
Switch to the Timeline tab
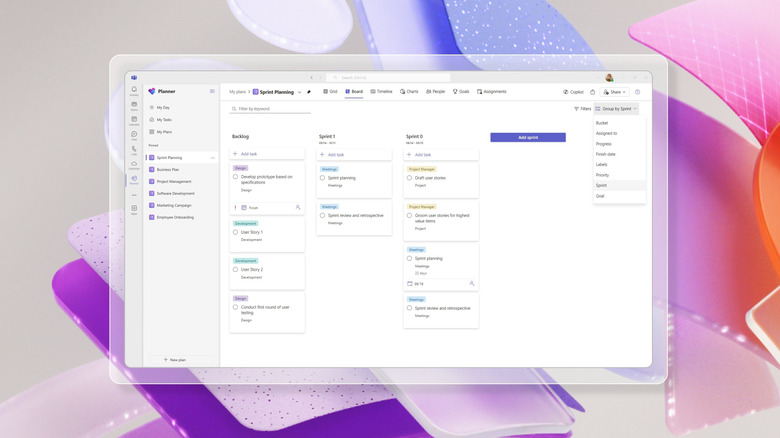click(x=381, y=92)
